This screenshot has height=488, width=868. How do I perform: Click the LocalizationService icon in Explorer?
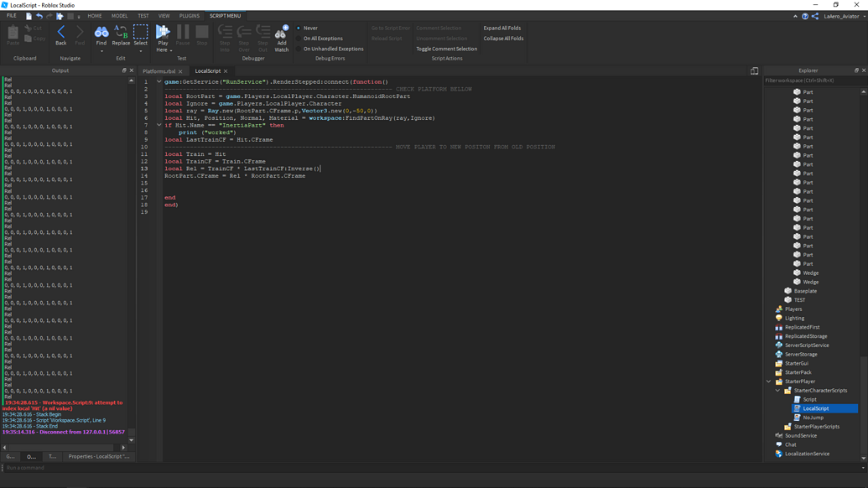(779, 454)
